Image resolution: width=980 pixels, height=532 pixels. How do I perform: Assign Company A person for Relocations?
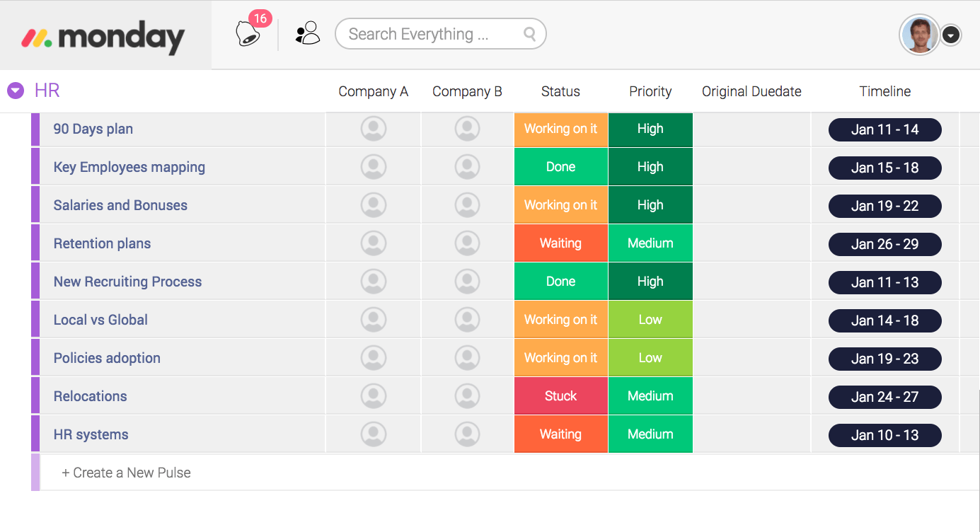(x=374, y=396)
